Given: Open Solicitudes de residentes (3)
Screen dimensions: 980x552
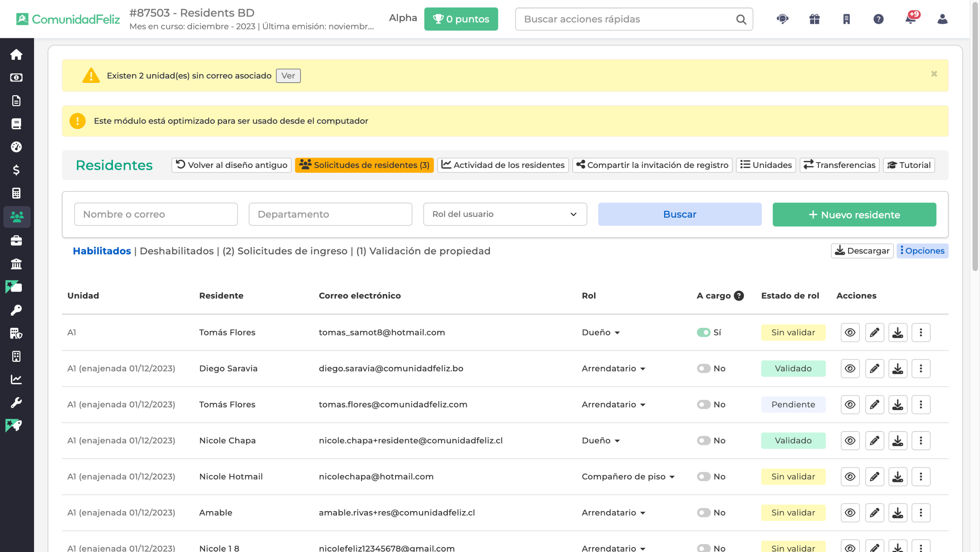Looking at the screenshot, I should (364, 165).
